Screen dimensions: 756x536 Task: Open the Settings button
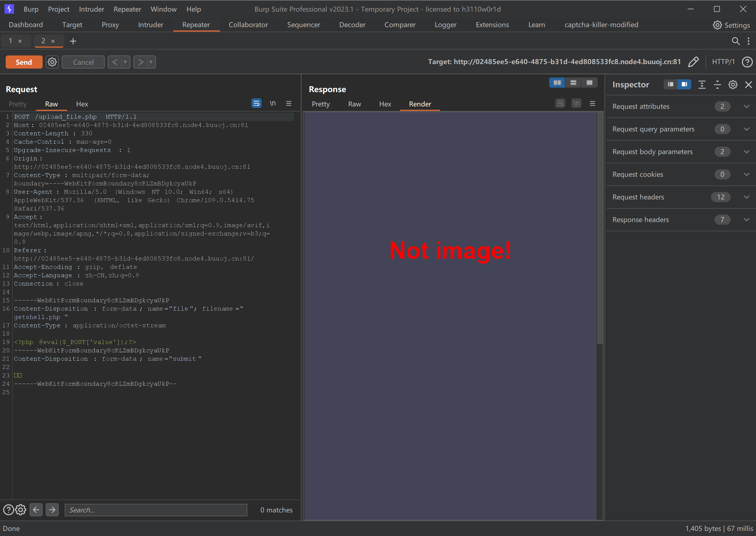point(731,25)
